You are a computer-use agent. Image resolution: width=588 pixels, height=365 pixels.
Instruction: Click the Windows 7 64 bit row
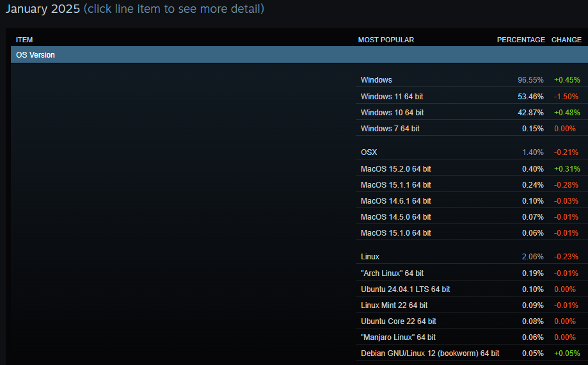pyautogui.click(x=472, y=129)
